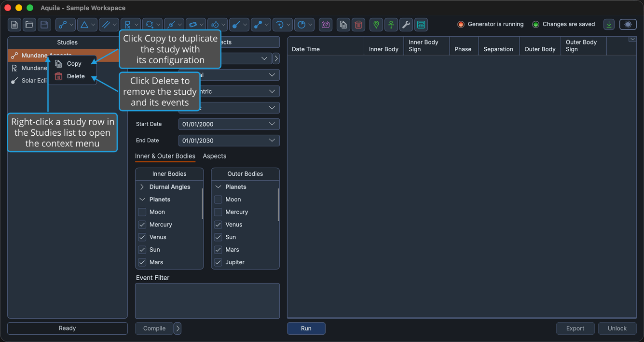Click the purple calendar 07 icon

pos(326,25)
